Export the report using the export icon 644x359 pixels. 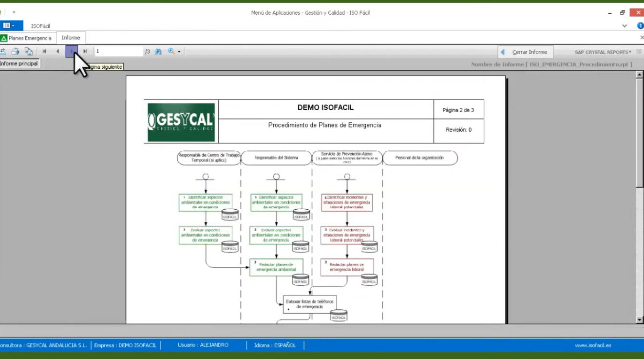coord(2,51)
